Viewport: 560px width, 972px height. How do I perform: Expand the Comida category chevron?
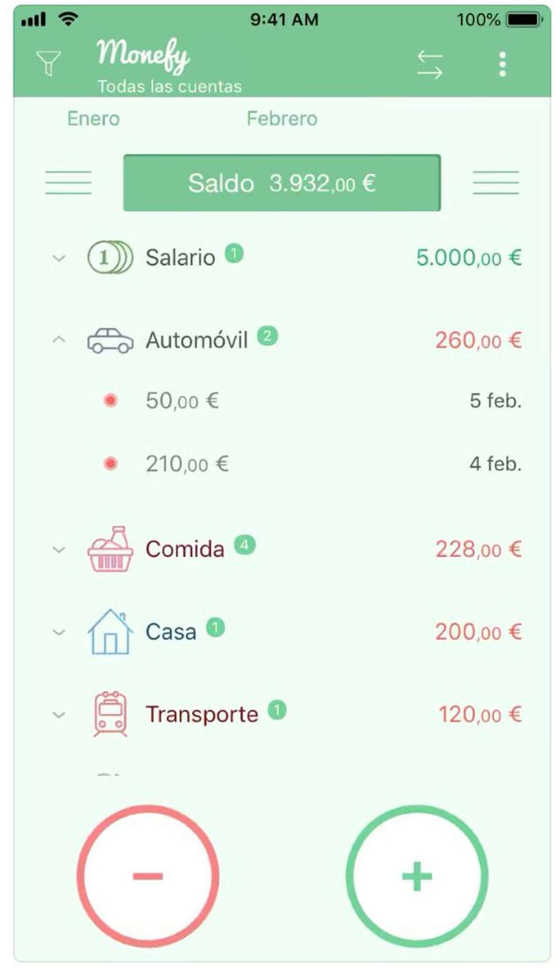pos(59,549)
